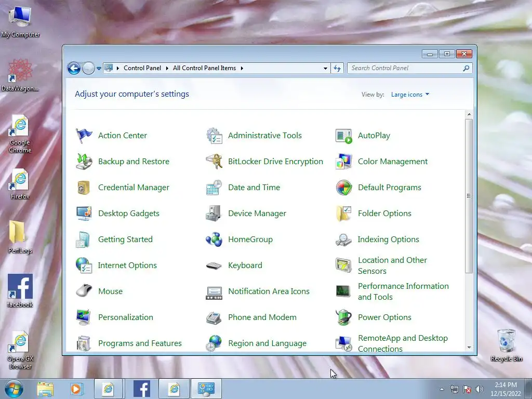Select Control Panel breadcrumb segment
532x399 pixels.
click(142, 68)
